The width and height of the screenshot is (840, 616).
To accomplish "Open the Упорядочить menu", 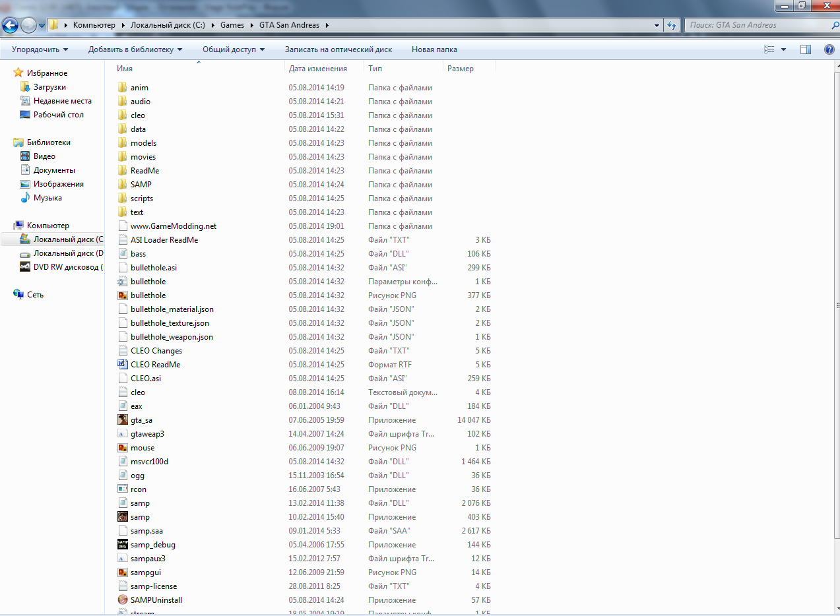I will coord(40,49).
